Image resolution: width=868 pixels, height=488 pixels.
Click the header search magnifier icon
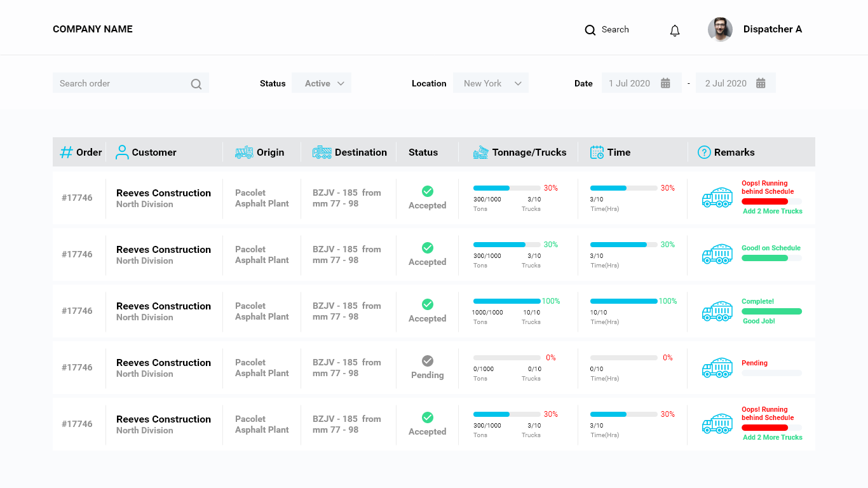590,30
